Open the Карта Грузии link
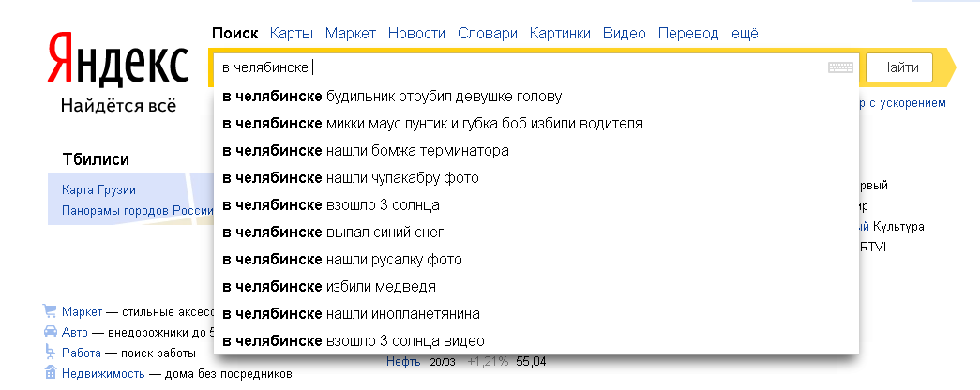 click(x=98, y=190)
